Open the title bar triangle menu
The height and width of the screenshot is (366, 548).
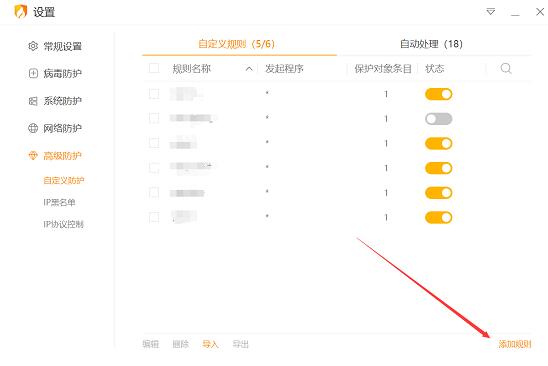click(491, 12)
